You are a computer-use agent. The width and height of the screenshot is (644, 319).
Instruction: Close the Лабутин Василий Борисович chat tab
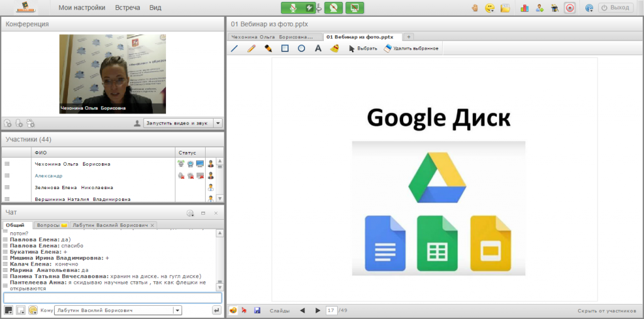(152, 225)
